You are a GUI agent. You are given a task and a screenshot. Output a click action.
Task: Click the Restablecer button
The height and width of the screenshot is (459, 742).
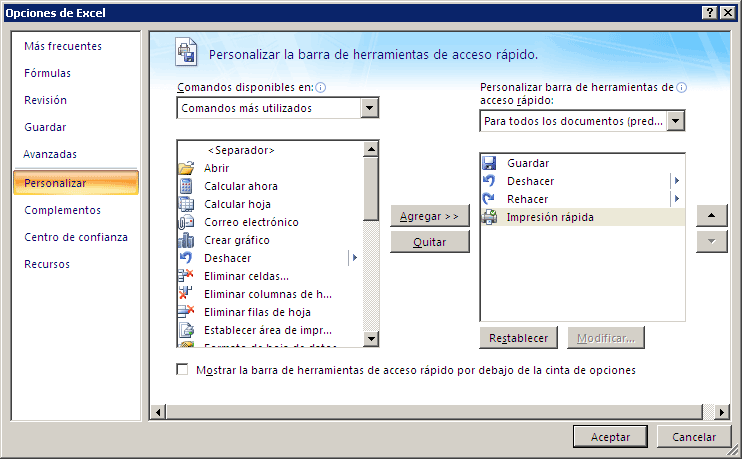[518, 338]
